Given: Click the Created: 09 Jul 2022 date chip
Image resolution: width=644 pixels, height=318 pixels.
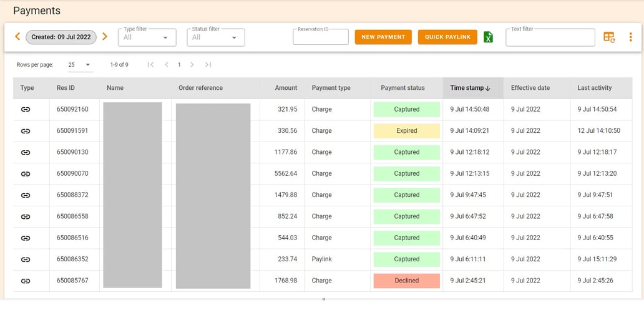Looking at the screenshot, I should 61,37.
